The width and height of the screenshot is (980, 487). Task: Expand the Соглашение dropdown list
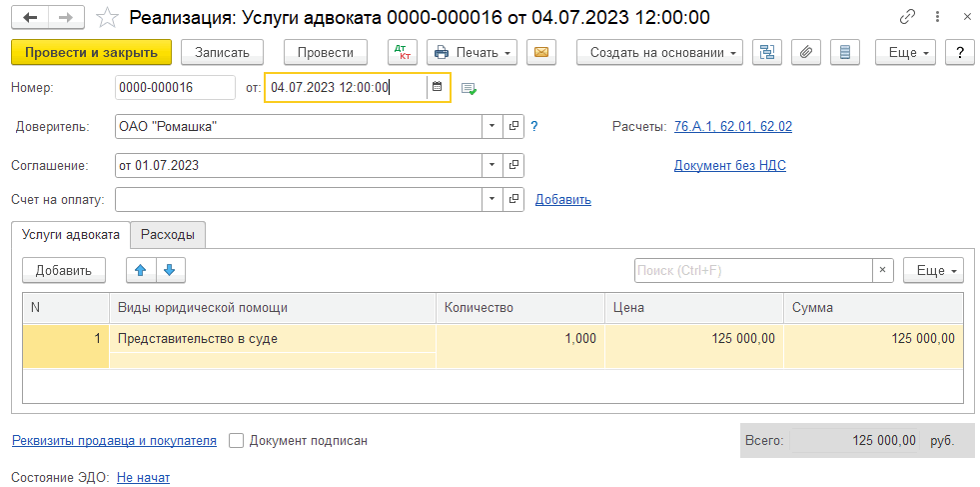click(x=490, y=165)
